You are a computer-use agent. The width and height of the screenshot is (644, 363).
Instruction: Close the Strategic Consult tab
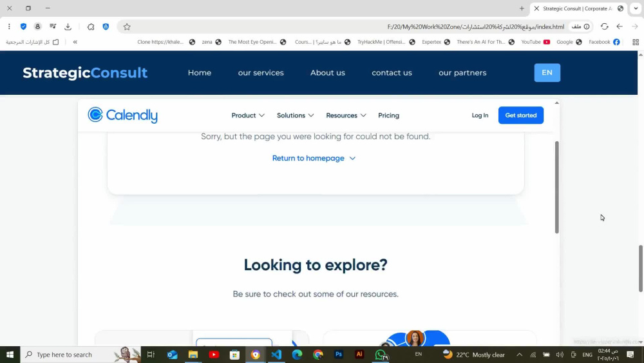pyautogui.click(x=536, y=8)
